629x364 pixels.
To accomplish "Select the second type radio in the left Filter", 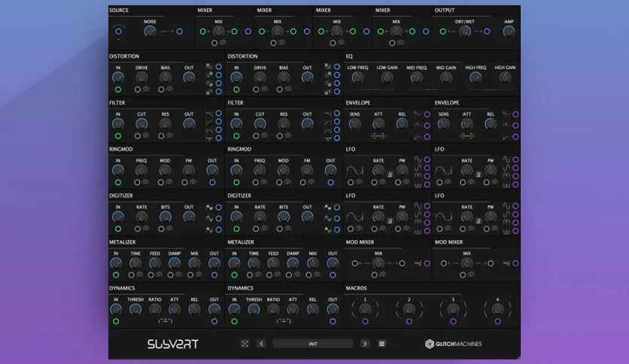I will pos(219,122).
